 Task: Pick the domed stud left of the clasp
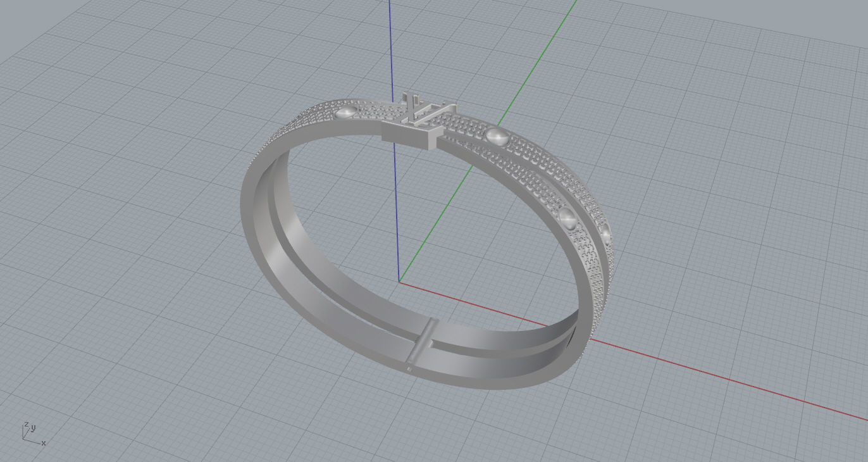click(x=347, y=113)
